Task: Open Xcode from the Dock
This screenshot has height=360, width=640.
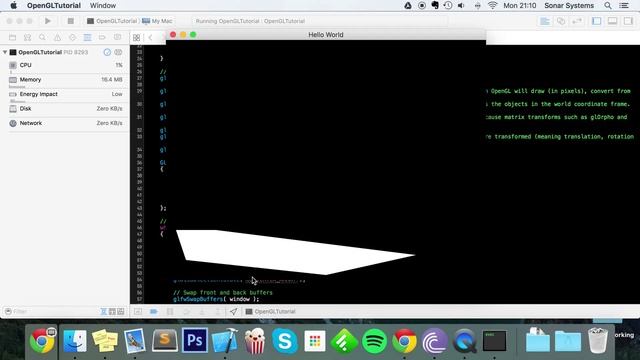Action: [x=224, y=341]
